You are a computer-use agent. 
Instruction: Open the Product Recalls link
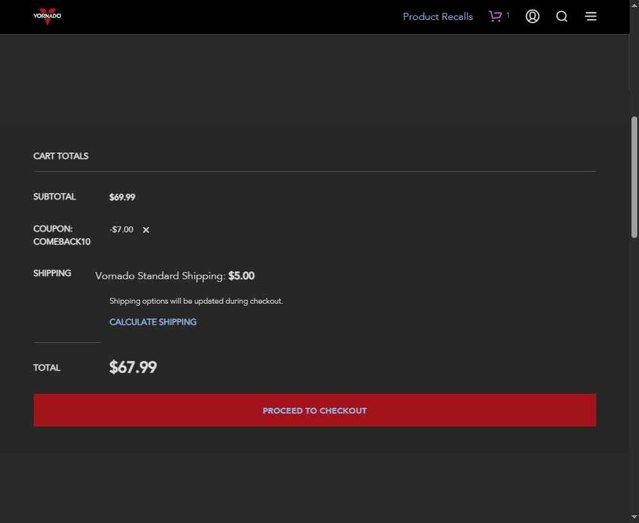coord(438,17)
